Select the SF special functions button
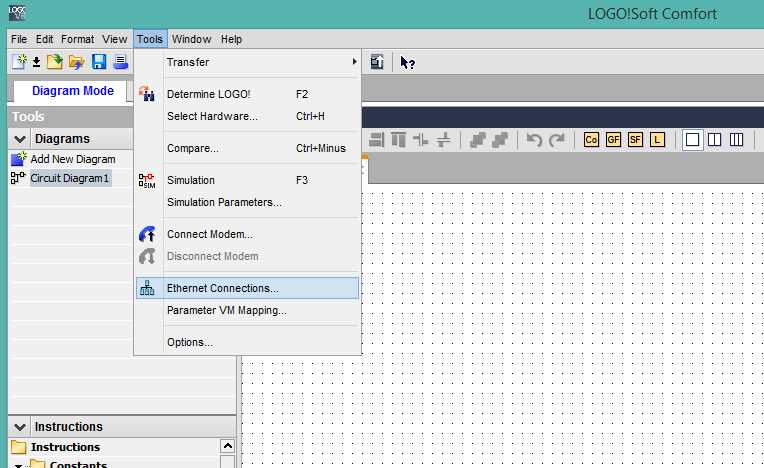The height and width of the screenshot is (468, 764). (635, 140)
